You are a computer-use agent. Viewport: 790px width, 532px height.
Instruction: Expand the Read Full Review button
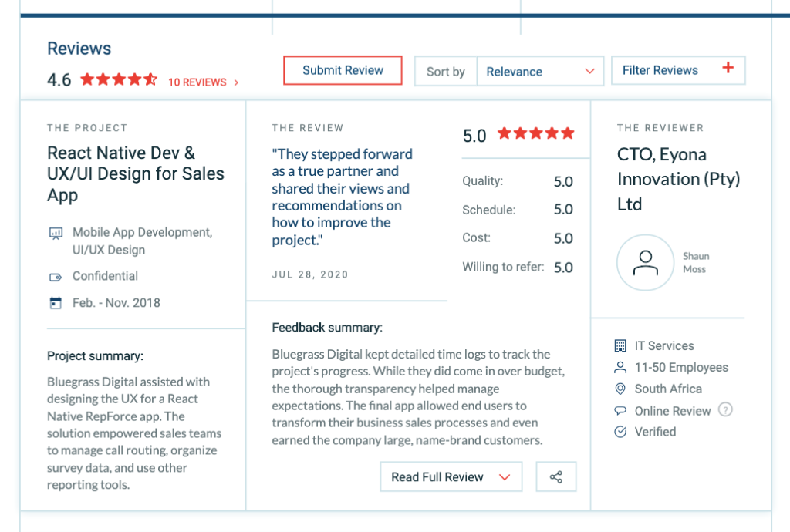[451, 476]
